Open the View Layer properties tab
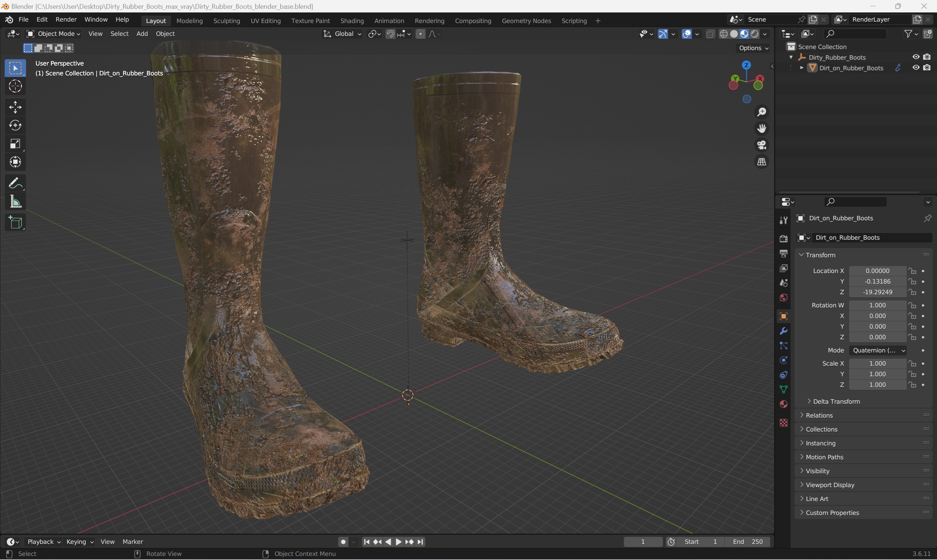The image size is (937, 560). coord(783,268)
